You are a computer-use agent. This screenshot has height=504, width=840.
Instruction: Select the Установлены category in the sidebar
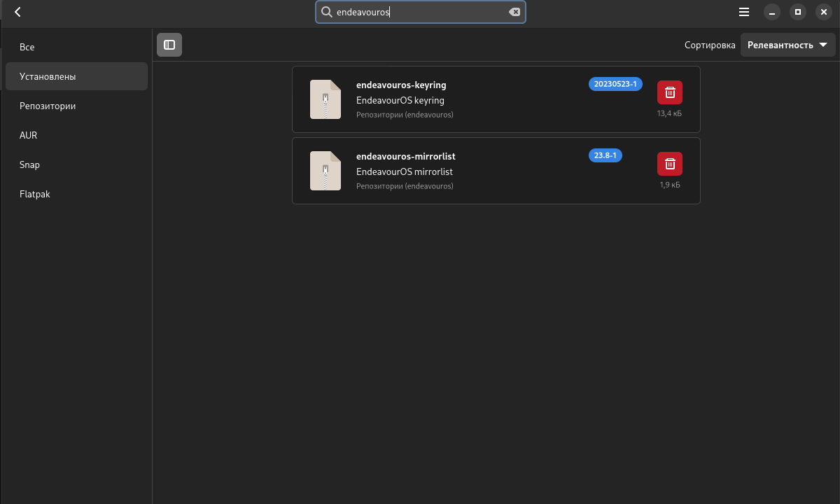point(76,76)
